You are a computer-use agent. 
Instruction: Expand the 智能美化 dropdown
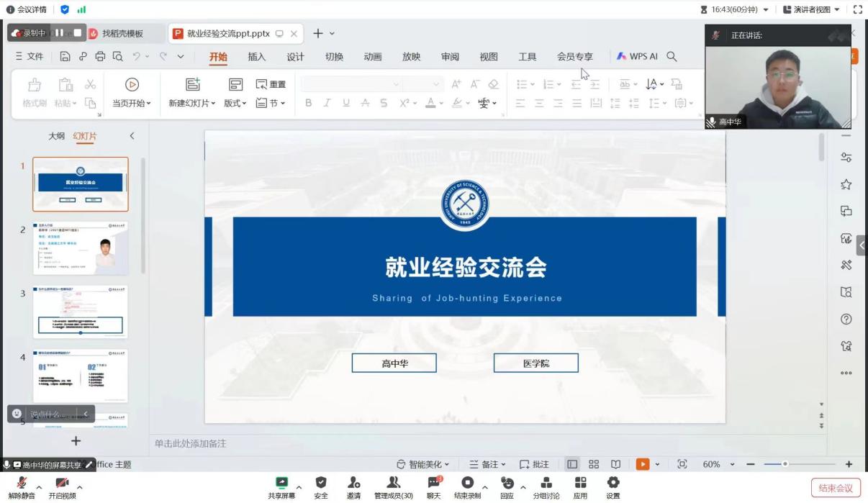pos(423,465)
